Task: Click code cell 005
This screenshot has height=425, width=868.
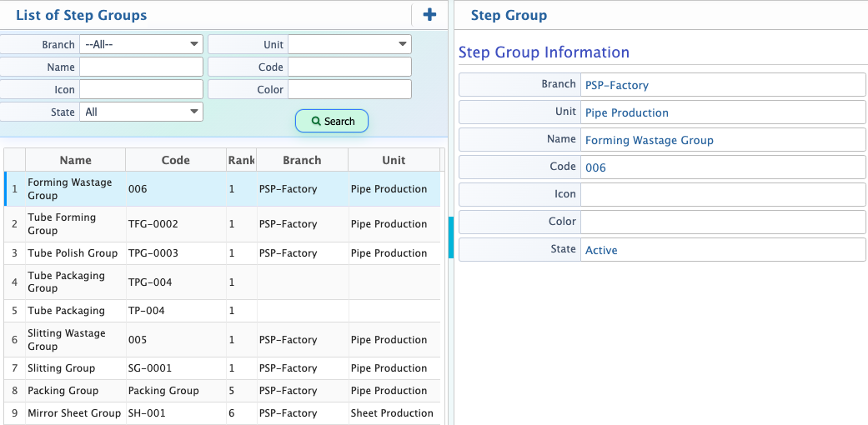Action: [x=176, y=340]
